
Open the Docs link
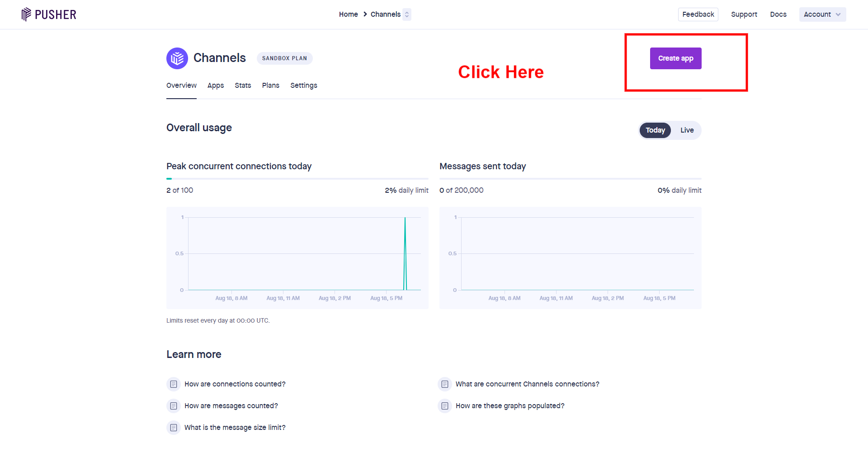coord(778,14)
